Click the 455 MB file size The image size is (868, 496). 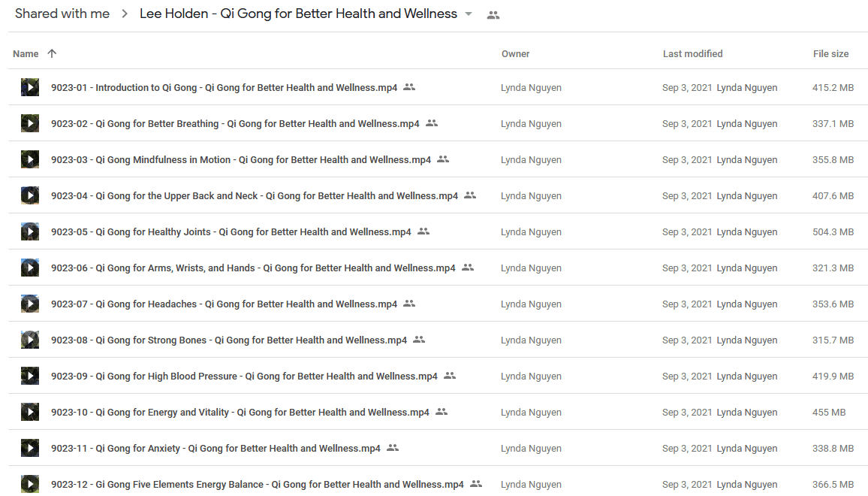pyautogui.click(x=829, y=413)
